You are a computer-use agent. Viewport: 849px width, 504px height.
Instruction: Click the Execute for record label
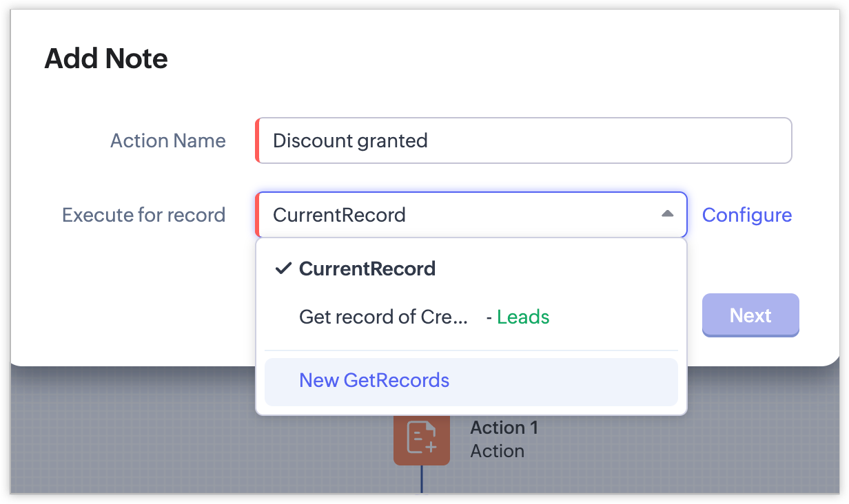coord(143,215)
